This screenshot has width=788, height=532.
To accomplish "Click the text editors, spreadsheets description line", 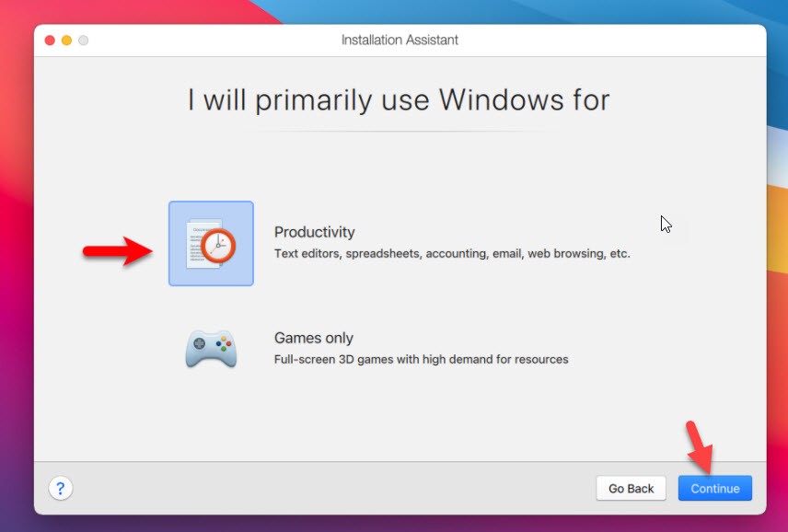I will coord(452,254).
